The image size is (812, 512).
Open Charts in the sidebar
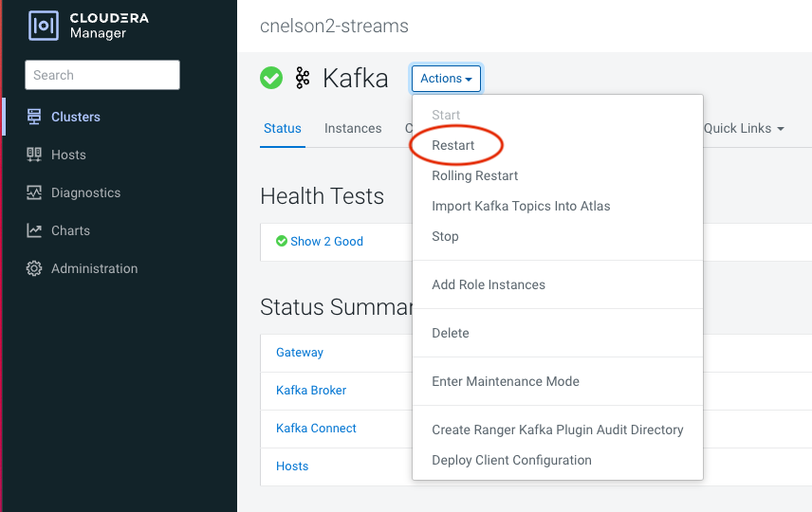pyautogui.click(x=70, y=230)
